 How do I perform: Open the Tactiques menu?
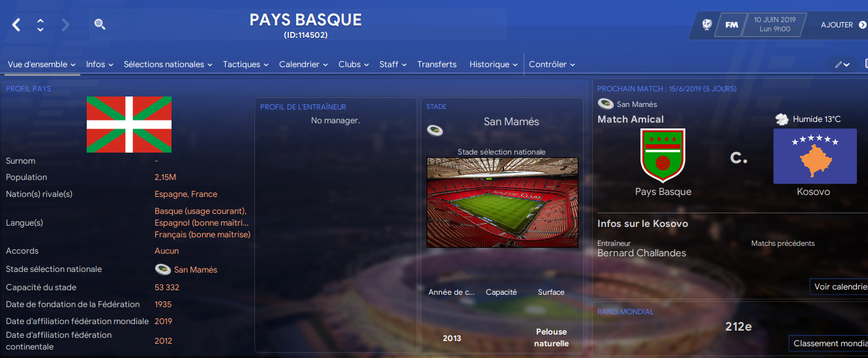[246, 65]
